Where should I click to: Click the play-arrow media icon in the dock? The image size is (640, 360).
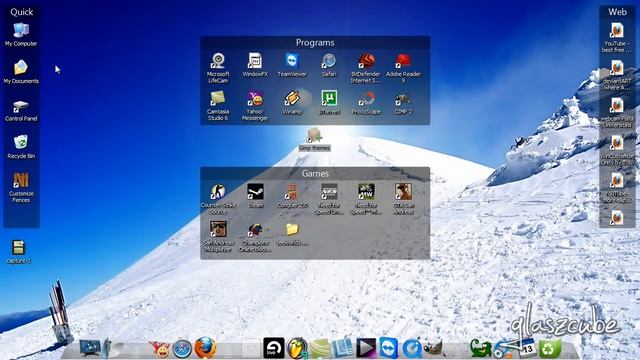366,348
